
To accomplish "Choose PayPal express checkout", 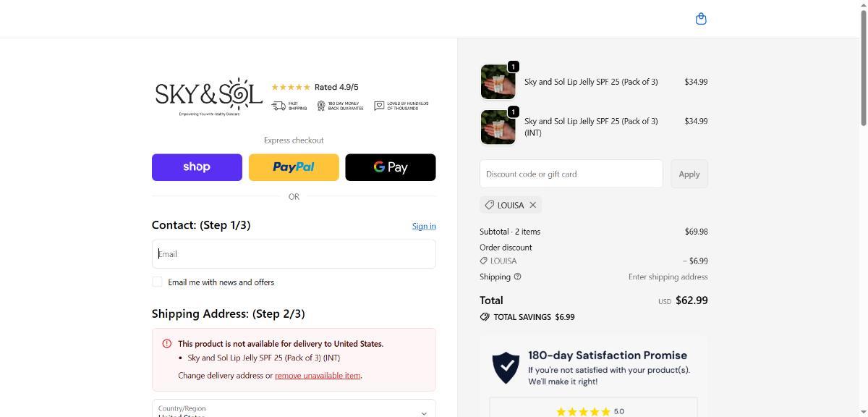I will pos(294,167).
